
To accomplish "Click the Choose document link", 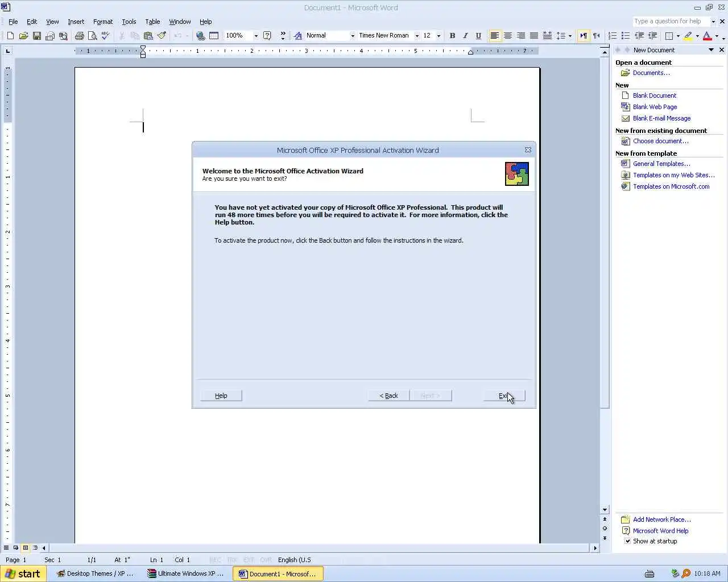I will (660, 141).
